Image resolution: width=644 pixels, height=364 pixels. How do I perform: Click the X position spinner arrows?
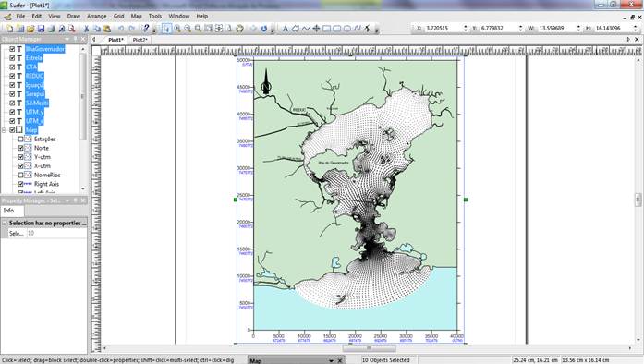coord(466,29)
